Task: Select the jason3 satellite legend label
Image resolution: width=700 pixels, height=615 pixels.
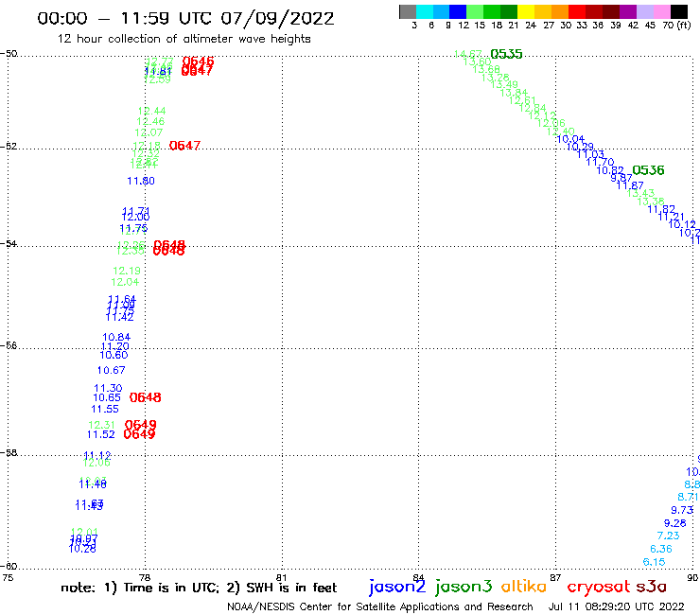Action: pos(464,587)
